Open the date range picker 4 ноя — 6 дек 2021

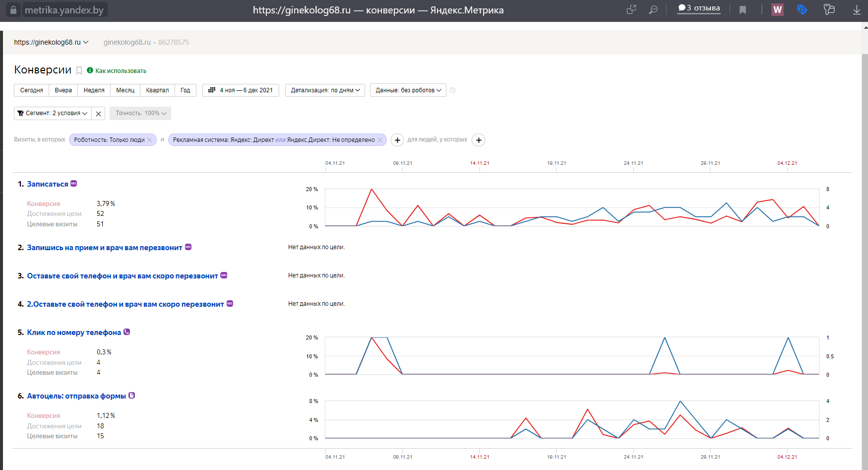[241, 90]
